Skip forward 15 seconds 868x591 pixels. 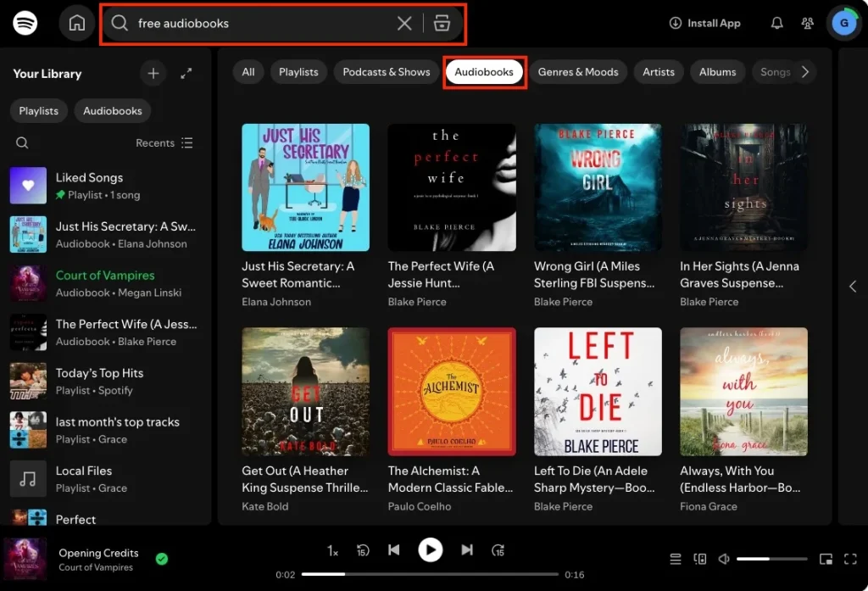click(x=498, y=550)
